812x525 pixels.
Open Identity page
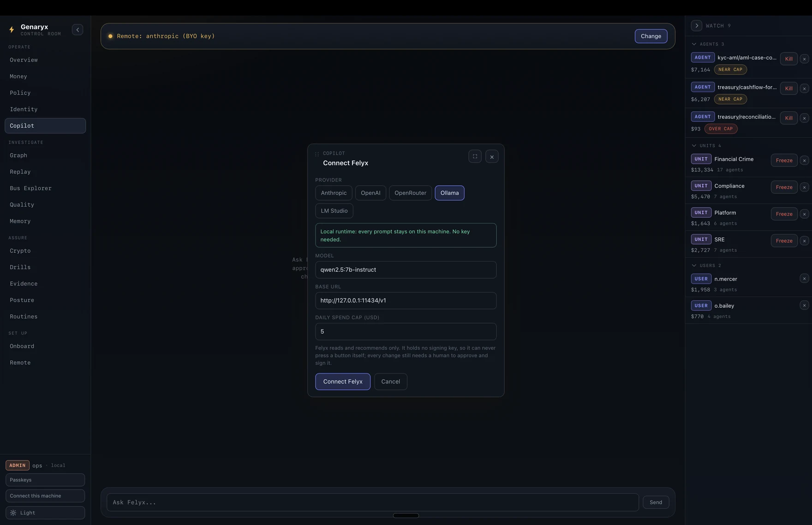tap(45, 109)
